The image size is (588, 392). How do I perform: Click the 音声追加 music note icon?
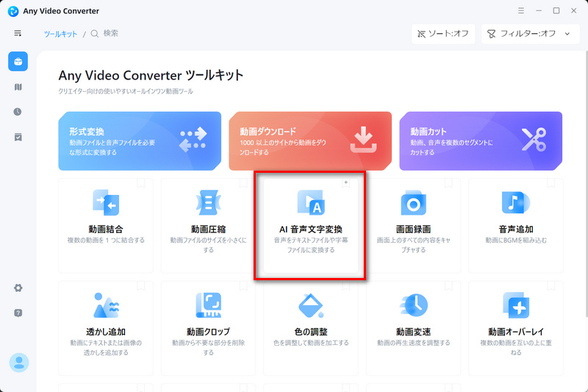516,202
